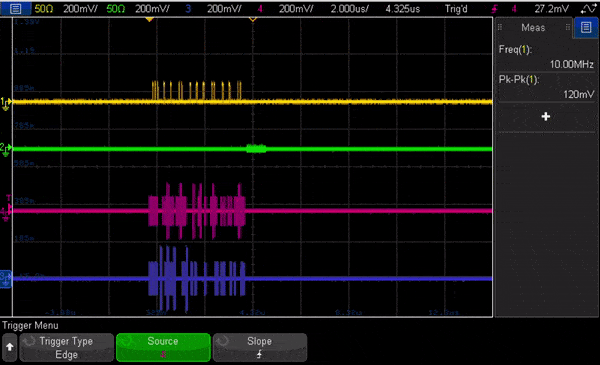Select channel 4 200mV/ scale setting

285,9
